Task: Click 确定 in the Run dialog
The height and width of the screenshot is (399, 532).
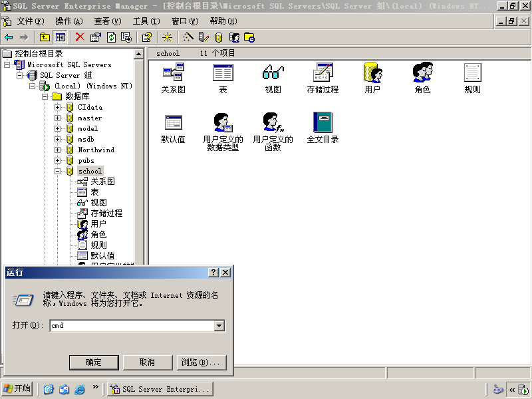Action: click(94, 362)
